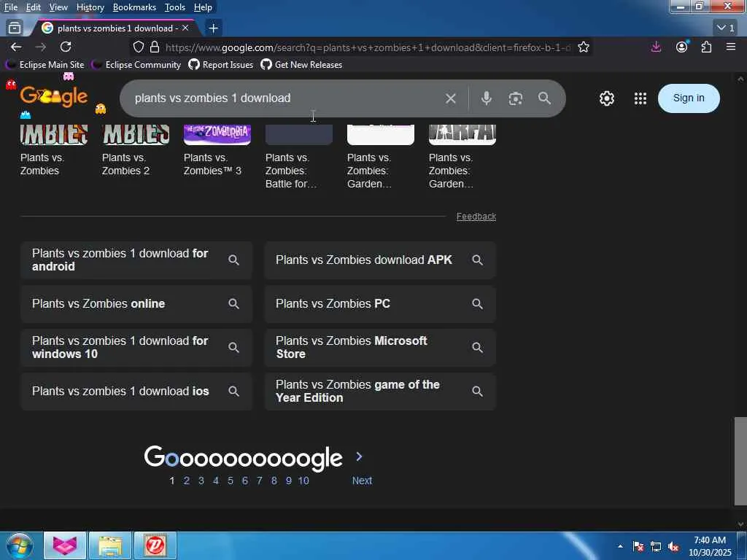
Task: Open the File menu
Action: click(x=10, y=7)
